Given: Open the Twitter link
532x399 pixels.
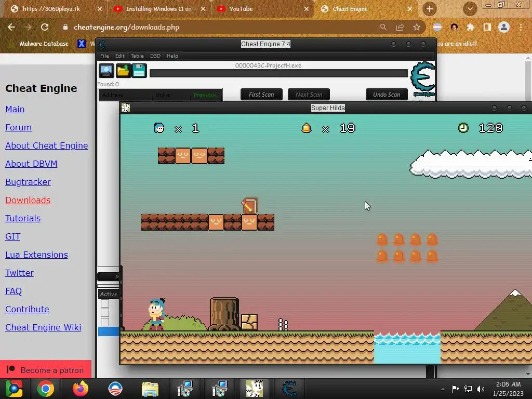Looking at the screenshot, I should [19, 273].
